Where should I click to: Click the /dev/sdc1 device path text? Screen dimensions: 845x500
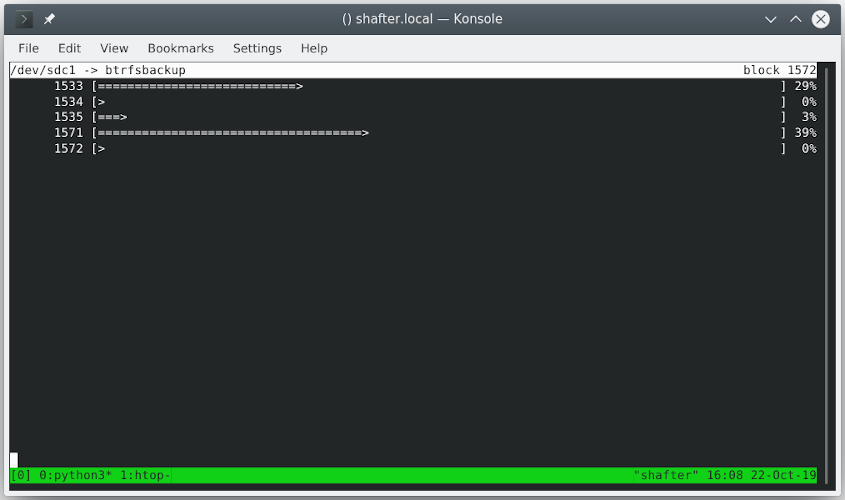pos(43,71)
